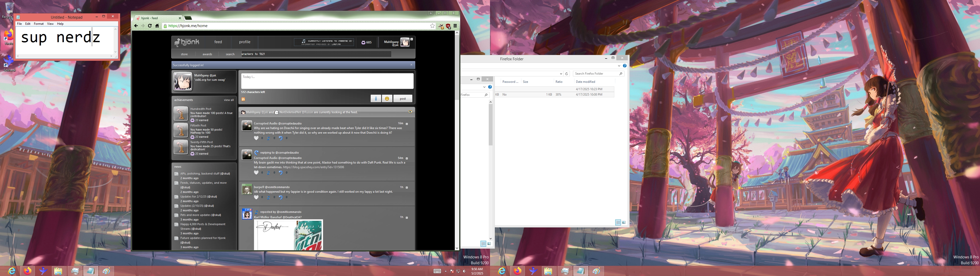Screen dimensions: 980x276
Task: Bookmark this page with the star icon
Action: (432, 26)
